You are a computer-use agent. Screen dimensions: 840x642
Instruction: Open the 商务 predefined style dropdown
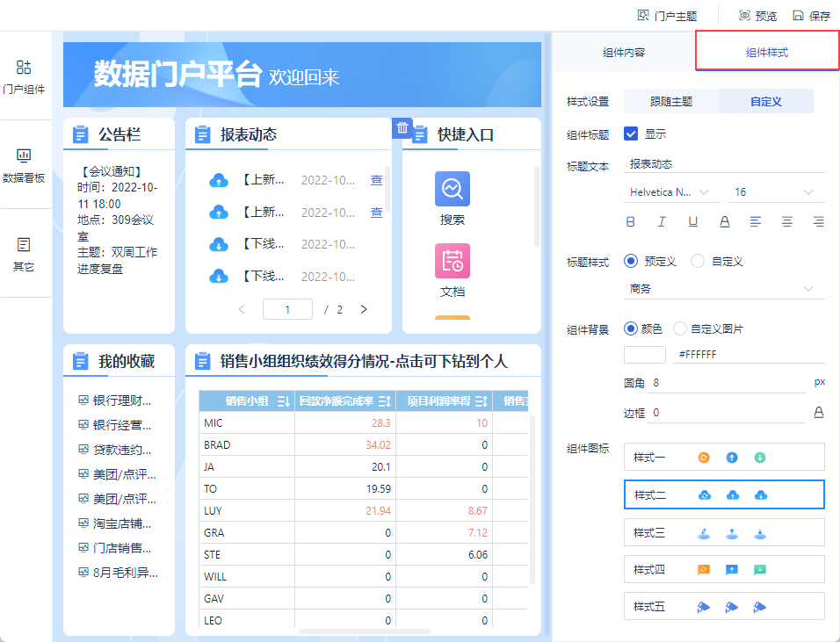pyautogui.click(x=724, y=289)
